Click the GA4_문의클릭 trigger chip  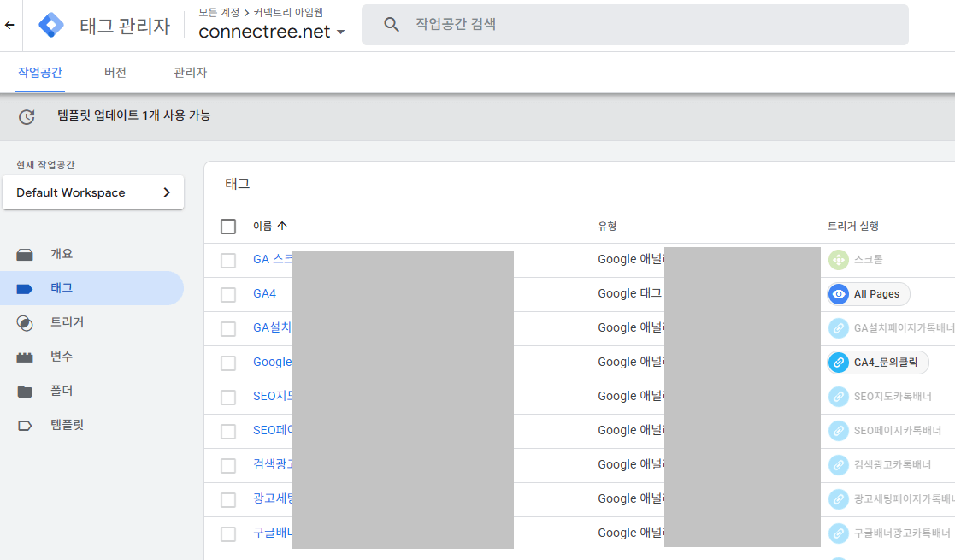click(x=878, y=362)
